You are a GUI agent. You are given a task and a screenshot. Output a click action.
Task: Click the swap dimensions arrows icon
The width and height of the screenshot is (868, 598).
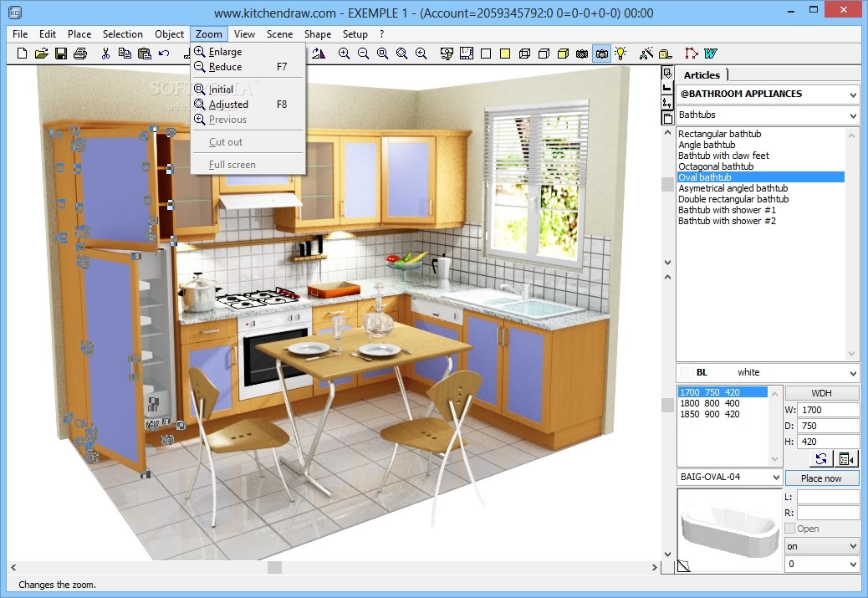pos(822,458)
